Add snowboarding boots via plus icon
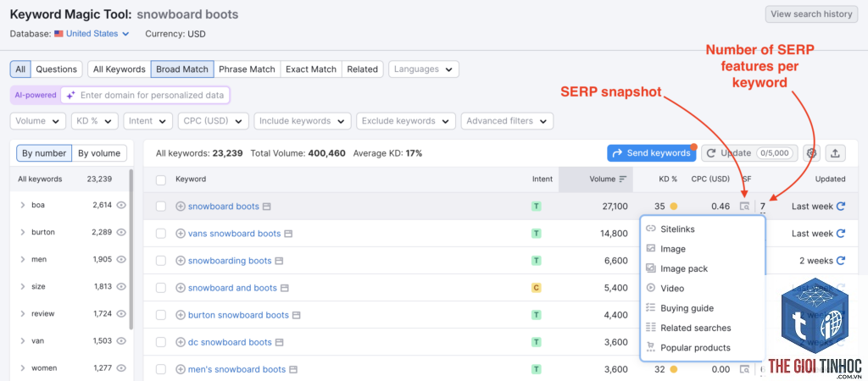This screenshot has width=868, height=381. (x=181, y=261)
